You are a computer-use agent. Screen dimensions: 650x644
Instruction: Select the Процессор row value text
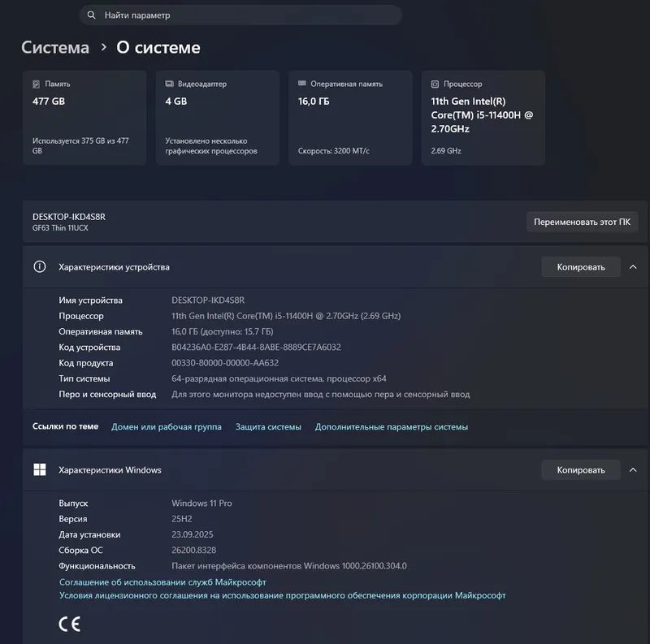pos(286,316)
